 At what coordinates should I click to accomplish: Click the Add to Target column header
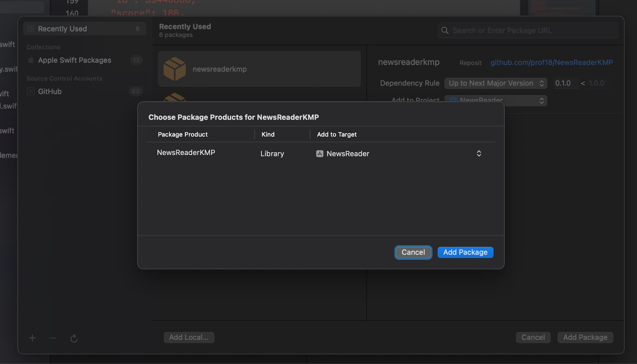[x=337, y=134]
